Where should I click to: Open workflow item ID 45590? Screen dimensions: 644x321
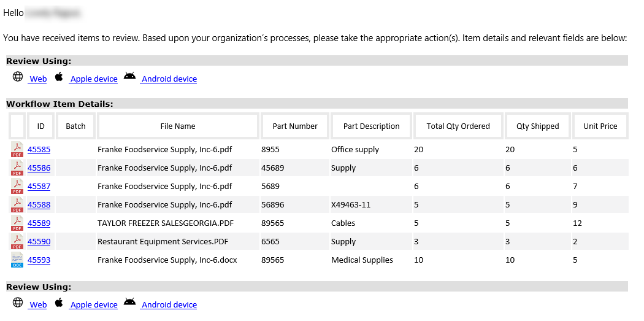point(39,242)
